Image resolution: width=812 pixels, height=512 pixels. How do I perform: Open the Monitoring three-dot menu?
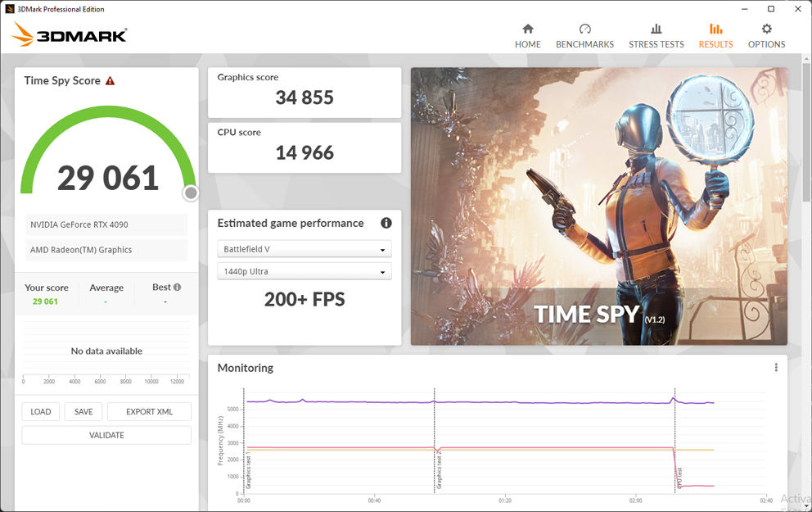pos(776,368)
